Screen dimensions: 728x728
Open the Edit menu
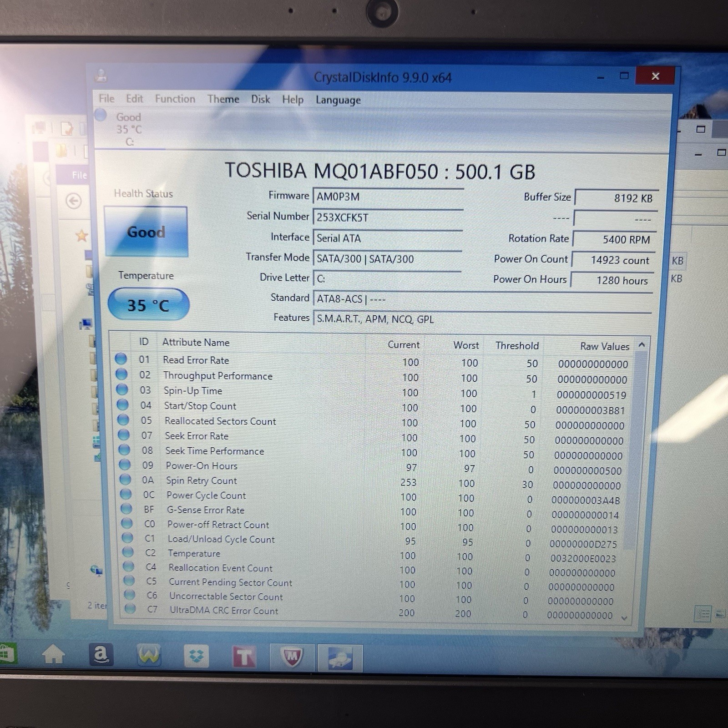coord(134,99)
